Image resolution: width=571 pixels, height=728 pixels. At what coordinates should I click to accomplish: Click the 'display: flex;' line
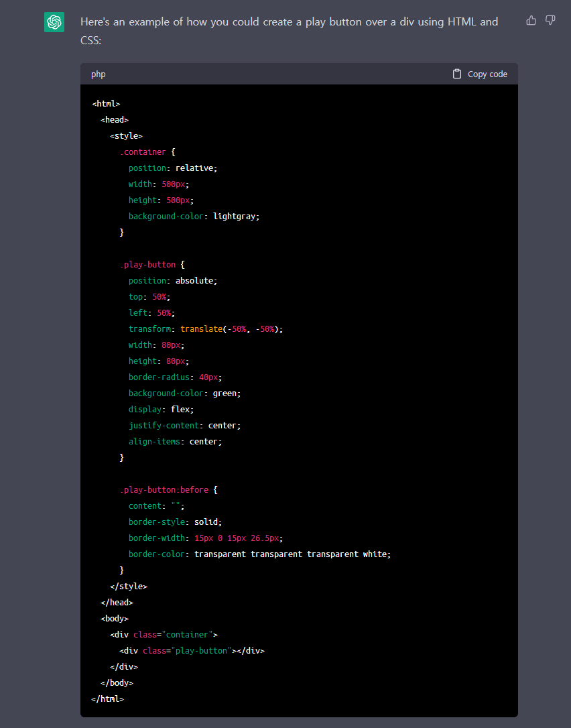point(161,410)
